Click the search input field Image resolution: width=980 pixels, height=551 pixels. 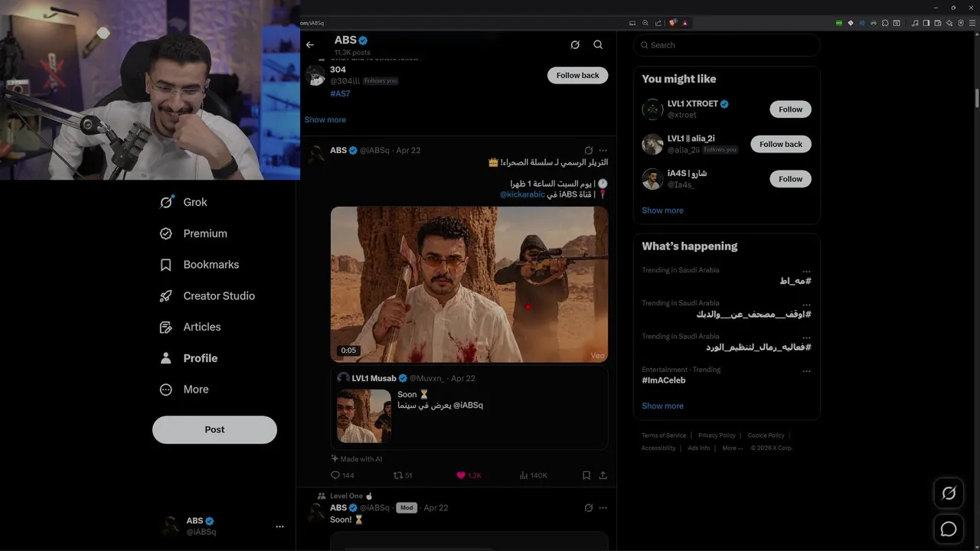pos(727,45)
